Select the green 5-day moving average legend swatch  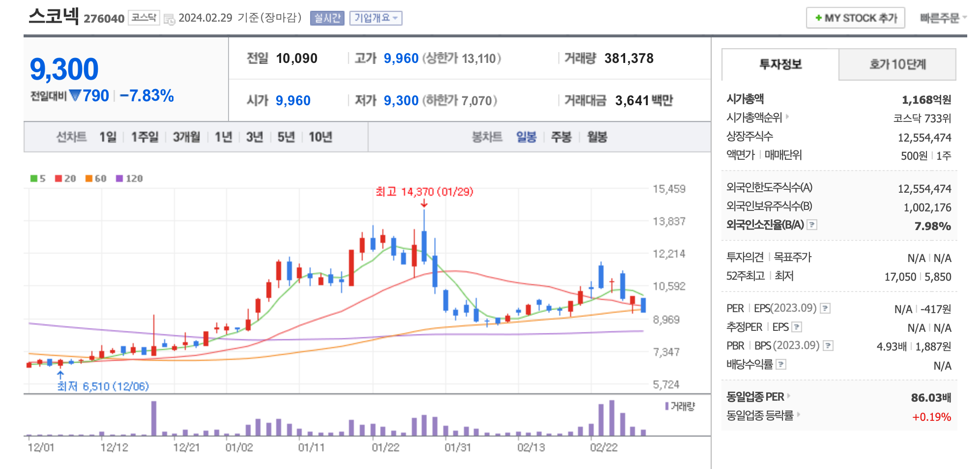tap(33, 178)
